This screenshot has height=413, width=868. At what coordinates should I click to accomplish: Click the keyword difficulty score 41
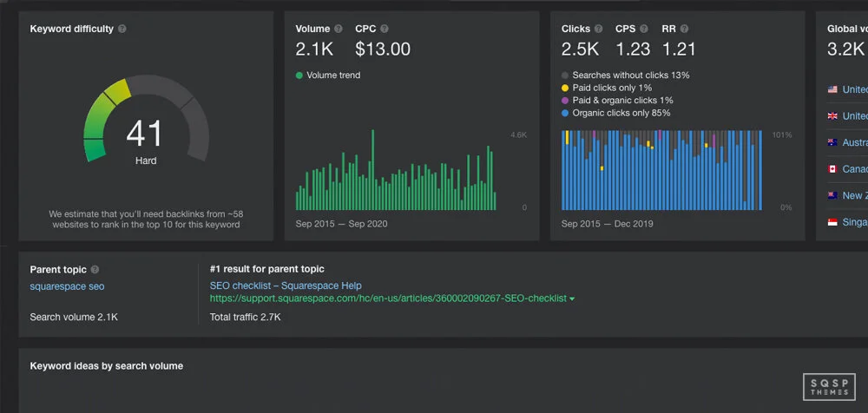(x=144, y=134)
